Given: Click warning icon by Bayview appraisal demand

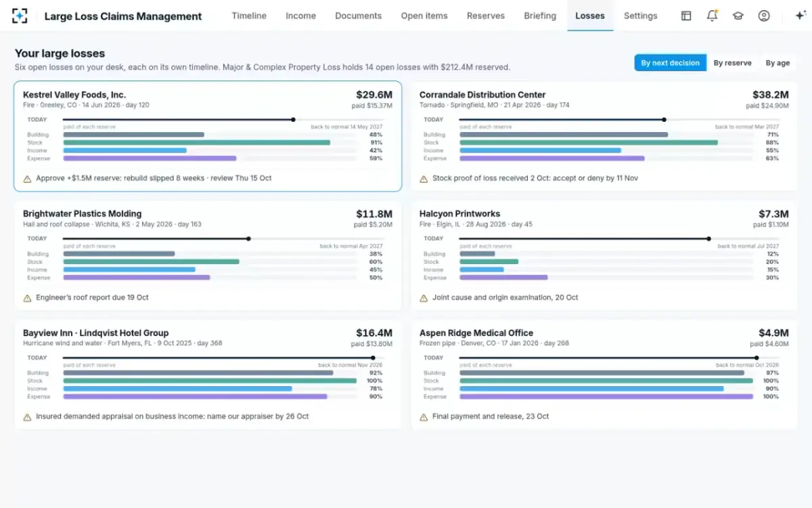Looking at the screenshot, I should tap(27, 417).
